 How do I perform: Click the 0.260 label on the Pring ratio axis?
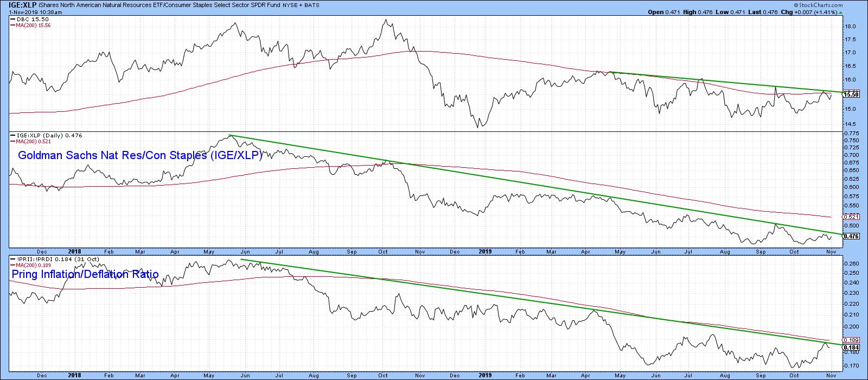pyautogui.click(x=852, y=264)
